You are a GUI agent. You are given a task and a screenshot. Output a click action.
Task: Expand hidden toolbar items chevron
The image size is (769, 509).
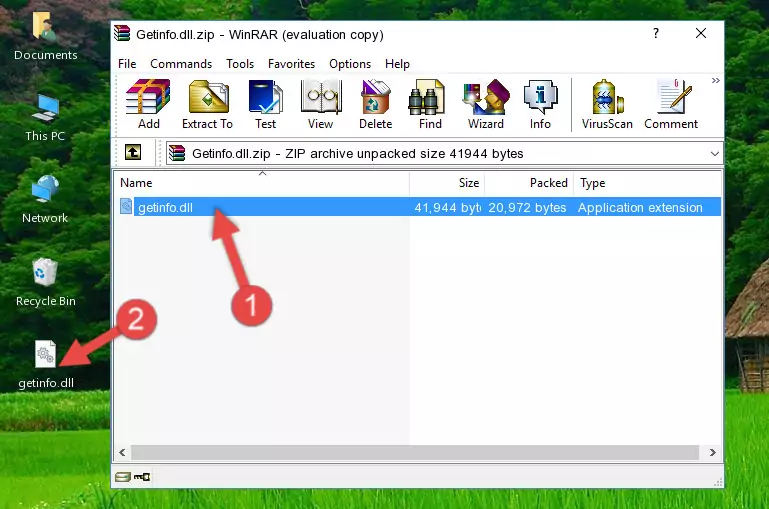pyautogui.click(x=716, y=80)
